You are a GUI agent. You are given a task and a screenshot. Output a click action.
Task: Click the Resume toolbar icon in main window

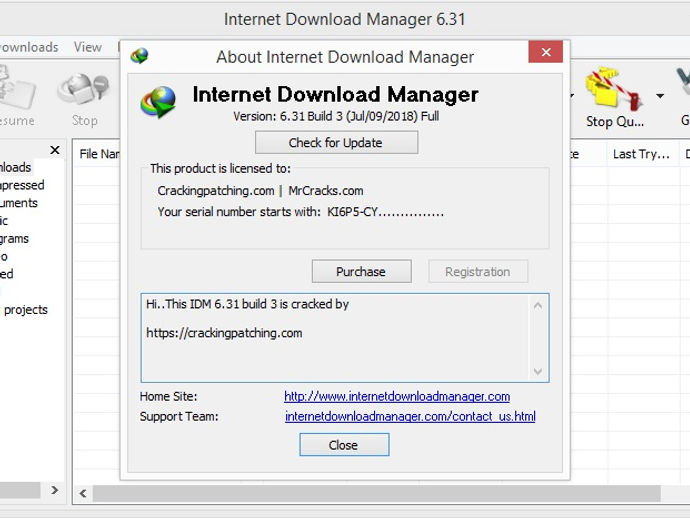point(17,95)
